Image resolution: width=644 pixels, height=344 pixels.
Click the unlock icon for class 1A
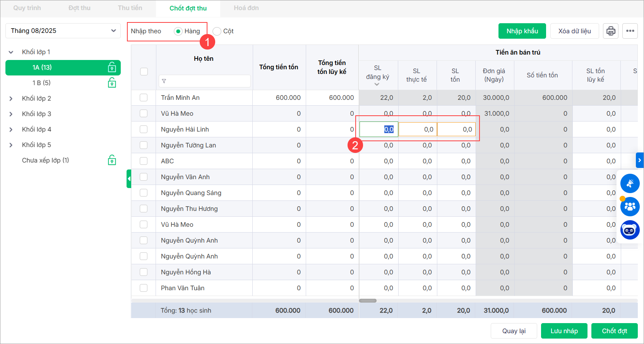click(112, 67)
